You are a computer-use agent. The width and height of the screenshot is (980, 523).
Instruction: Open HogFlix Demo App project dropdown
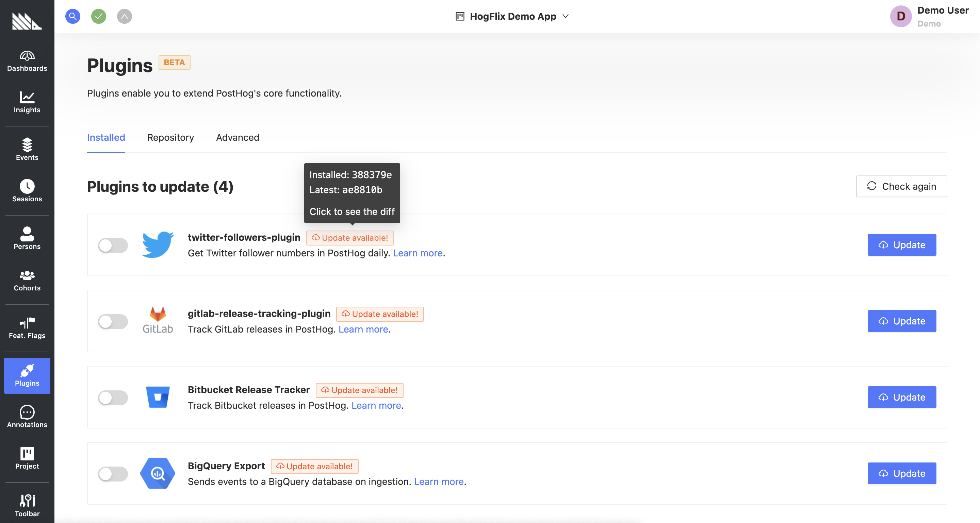(512, 16)
